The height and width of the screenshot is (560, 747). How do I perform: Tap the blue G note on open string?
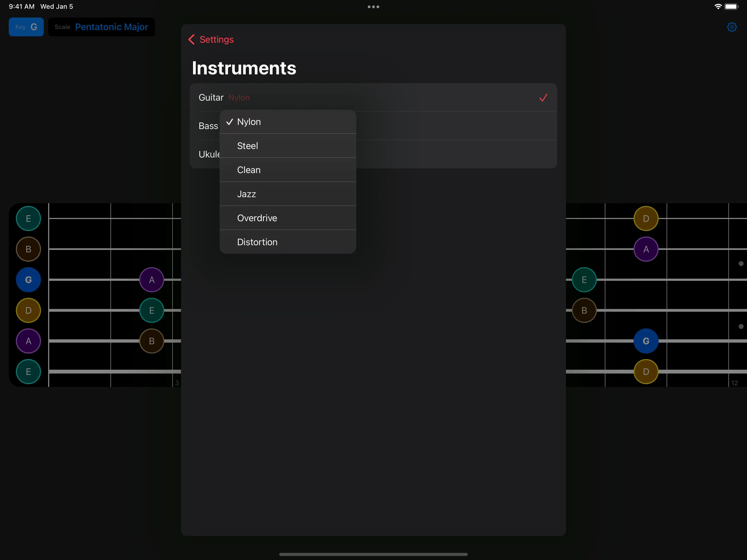[28, 280]
